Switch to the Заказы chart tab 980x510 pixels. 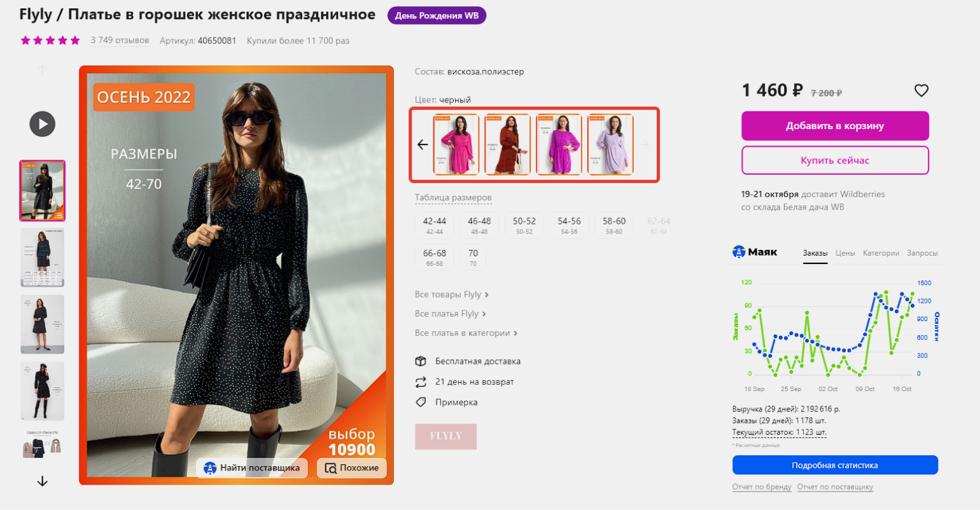[815, 253]
